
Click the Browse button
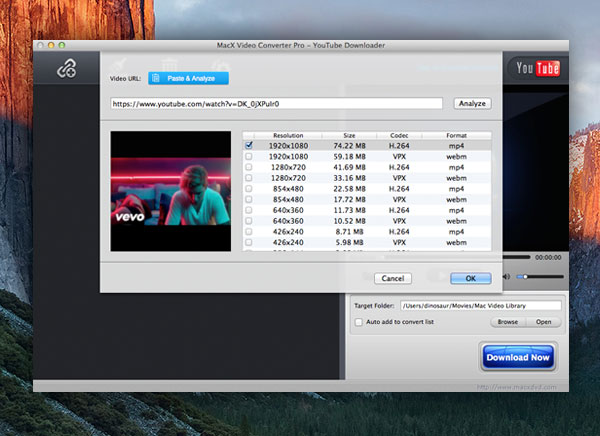tap(508, 322)
